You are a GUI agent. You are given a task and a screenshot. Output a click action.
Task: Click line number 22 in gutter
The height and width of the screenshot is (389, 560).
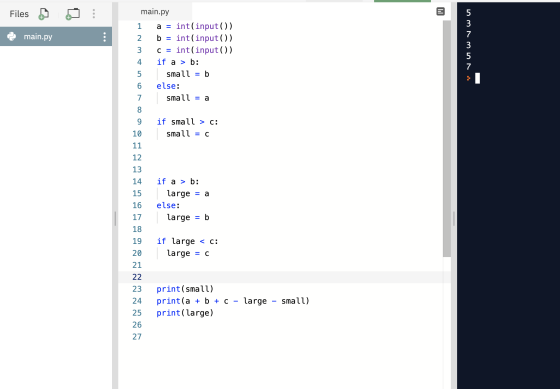137,277
